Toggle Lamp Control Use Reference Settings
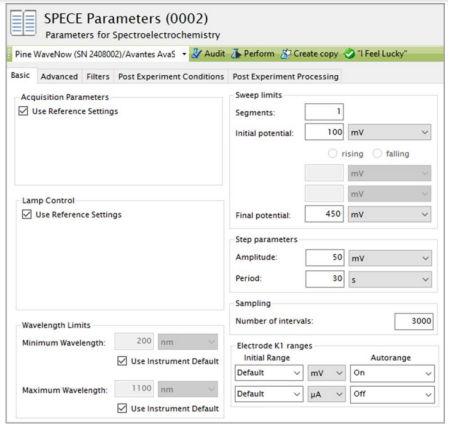Image resolution: width=449 pixels, height=427 pixels. [27, 214]
